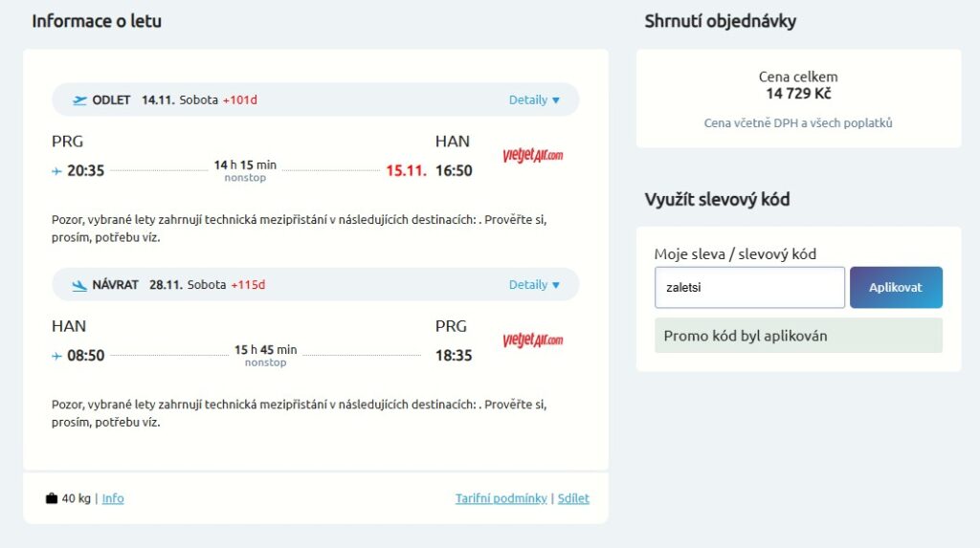This screenshot has height=548, width=980.
Task: Open the Tarifní podmínky link
Action: click(x=501, y=498)
